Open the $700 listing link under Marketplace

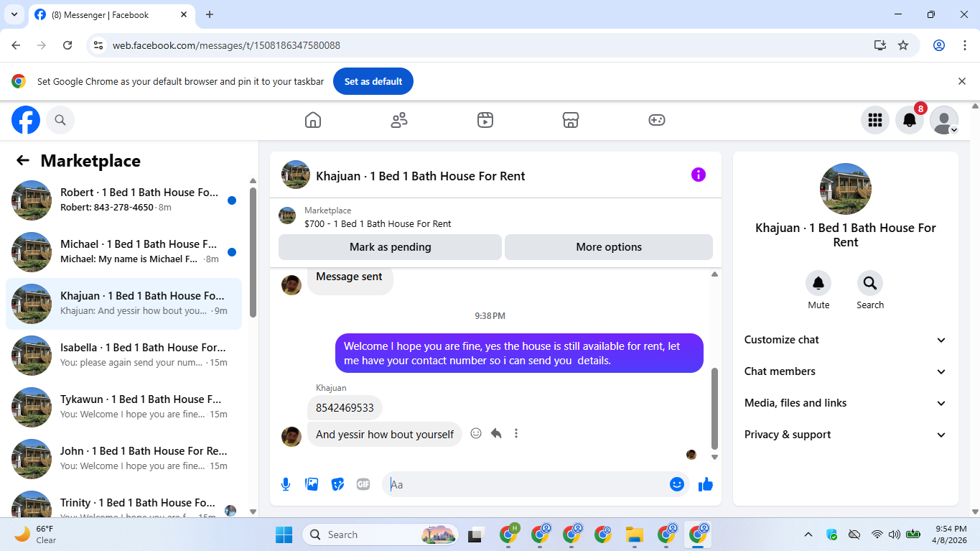point(378,223)
